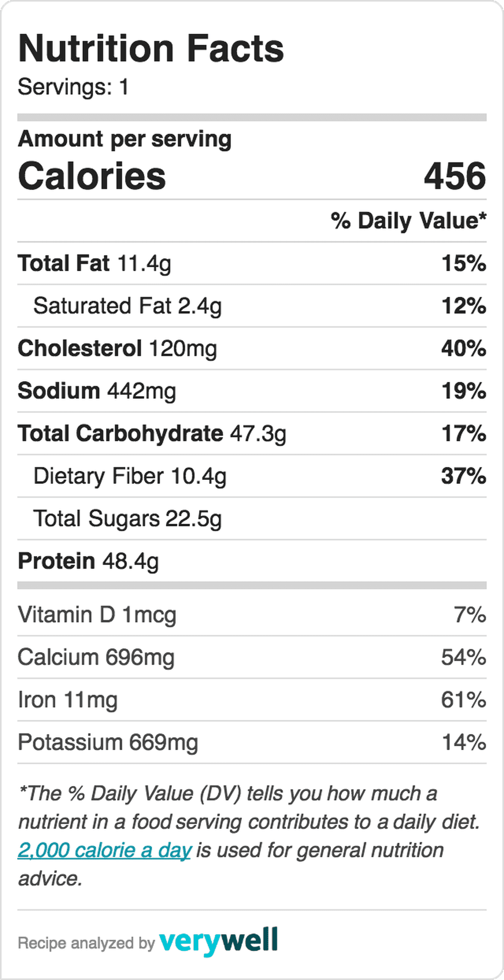Viewport: 504px width, 980px height.
Task: Select the Servings: 1 text
Action: coord(73,87)
